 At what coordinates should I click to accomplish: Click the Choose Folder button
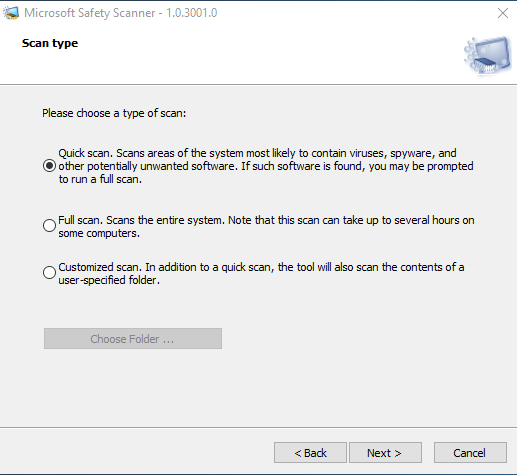click(133, 339)
